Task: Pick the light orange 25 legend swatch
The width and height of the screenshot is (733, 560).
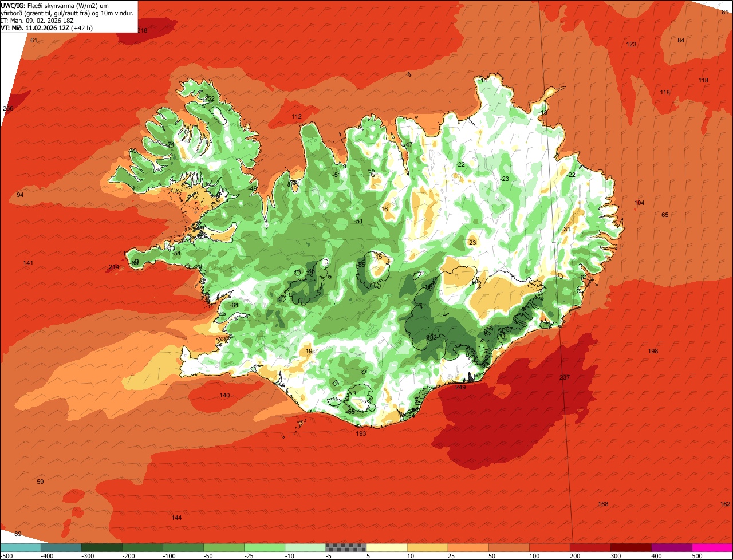Action: point(468,547)
